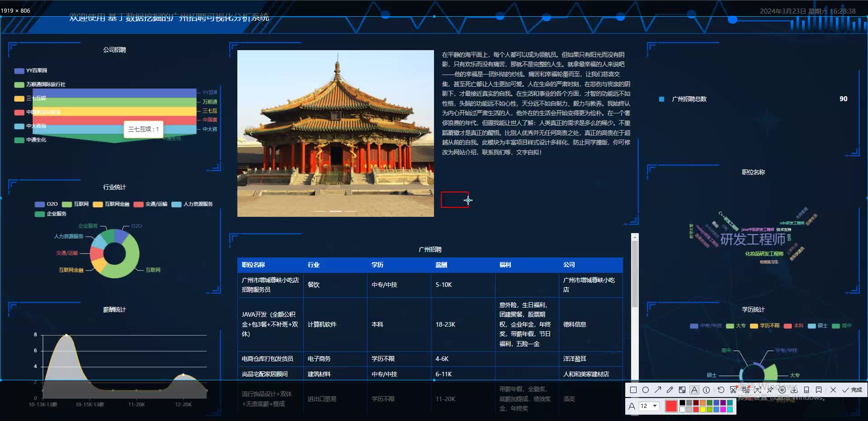Screen dimensions: 868x421
Task: Toggle 学历不限 legend in 学历统计 chart
Action: tap(764, 326)
